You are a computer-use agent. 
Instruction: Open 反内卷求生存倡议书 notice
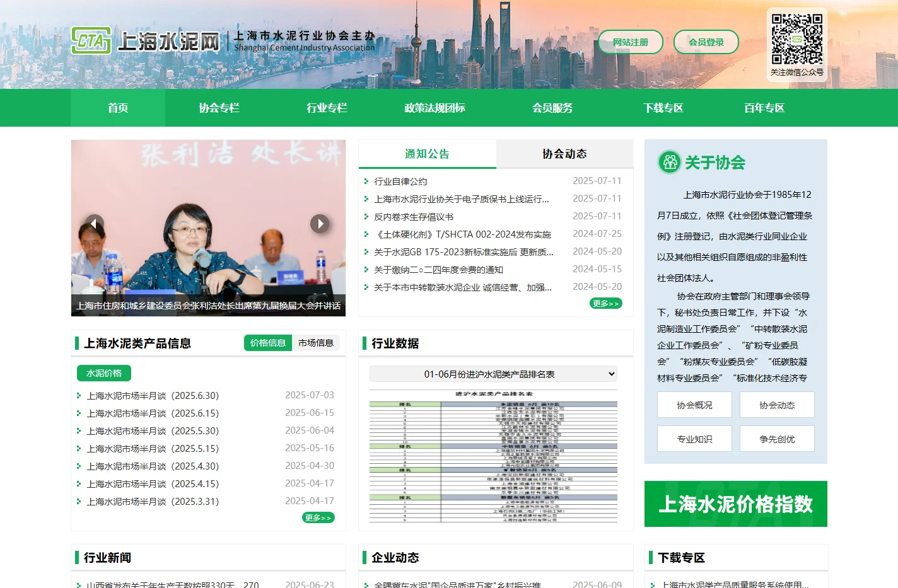point(414,217)
